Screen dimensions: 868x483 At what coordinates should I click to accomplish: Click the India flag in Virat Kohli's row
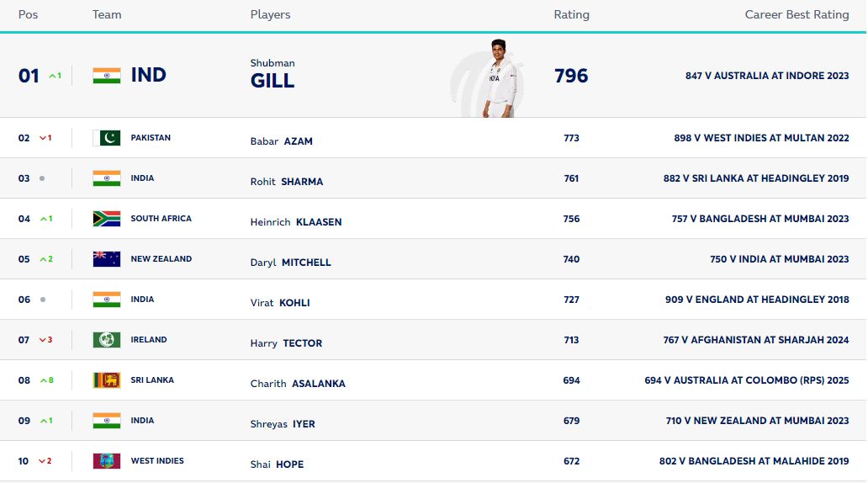tap(107, 300)
